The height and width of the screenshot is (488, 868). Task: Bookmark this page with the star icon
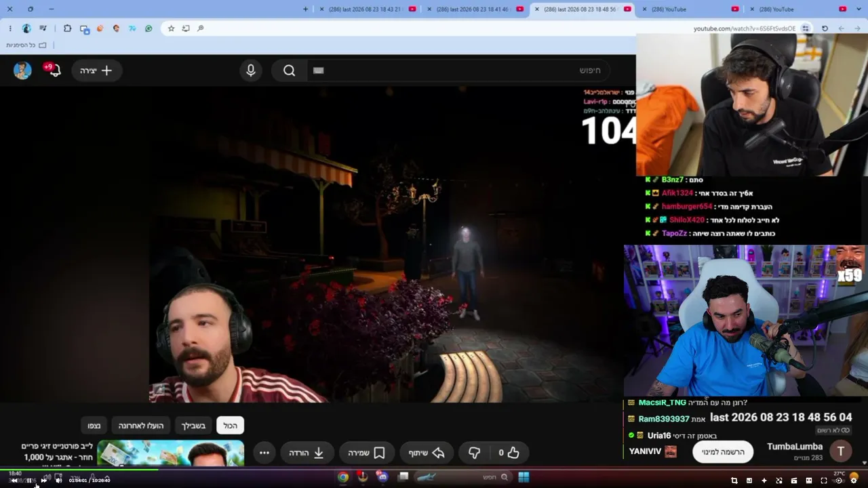click(171, 28)
